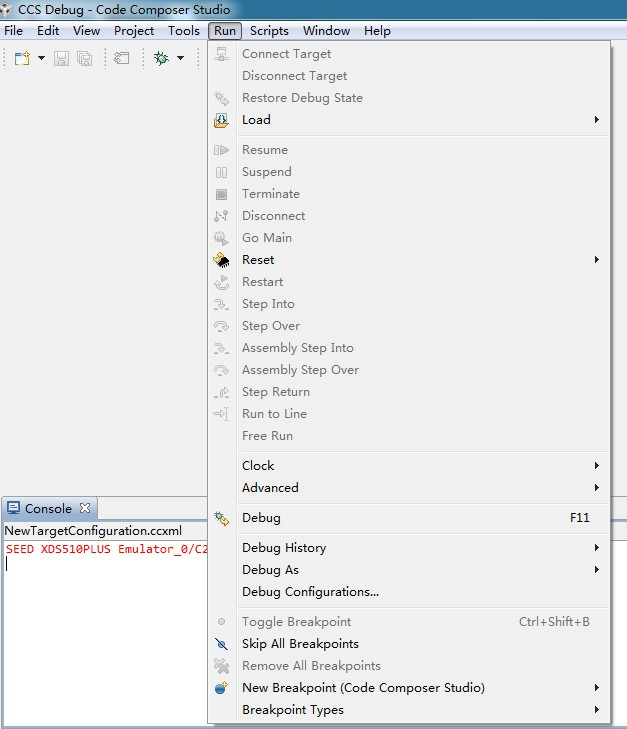Expand the Reset submenu arrow
This screenshot has height=729, width=627.
point(597,259)
